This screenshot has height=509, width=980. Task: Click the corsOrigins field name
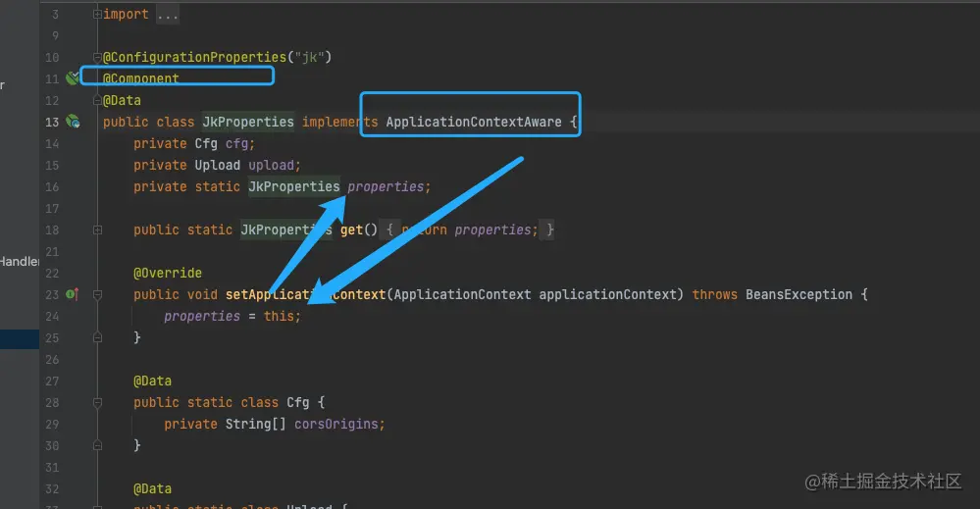click(335, 424)
